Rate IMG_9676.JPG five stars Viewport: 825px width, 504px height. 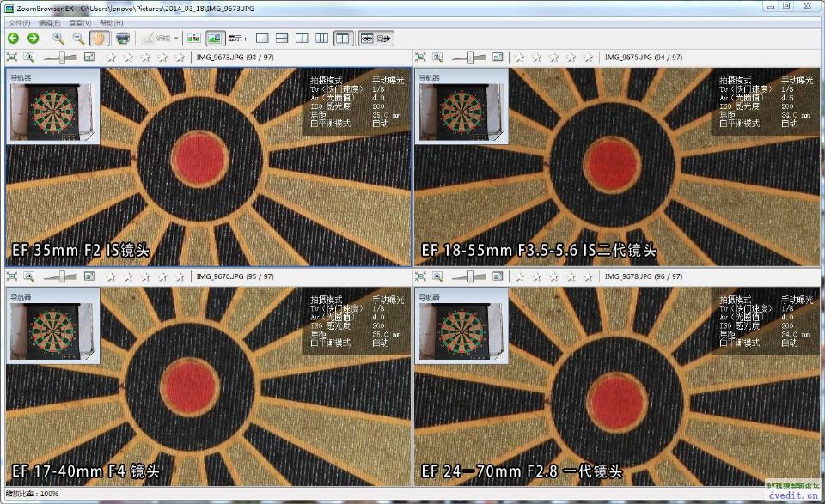click(x=180, y=276)
